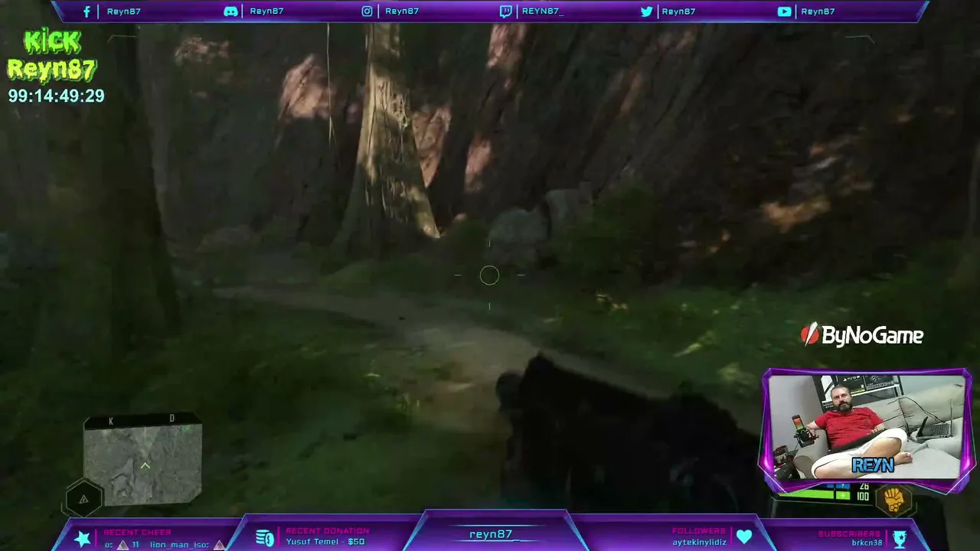Click the green KICK Reyn87 logo
Screen dimensions: 980x551
(x=52, y=56)
